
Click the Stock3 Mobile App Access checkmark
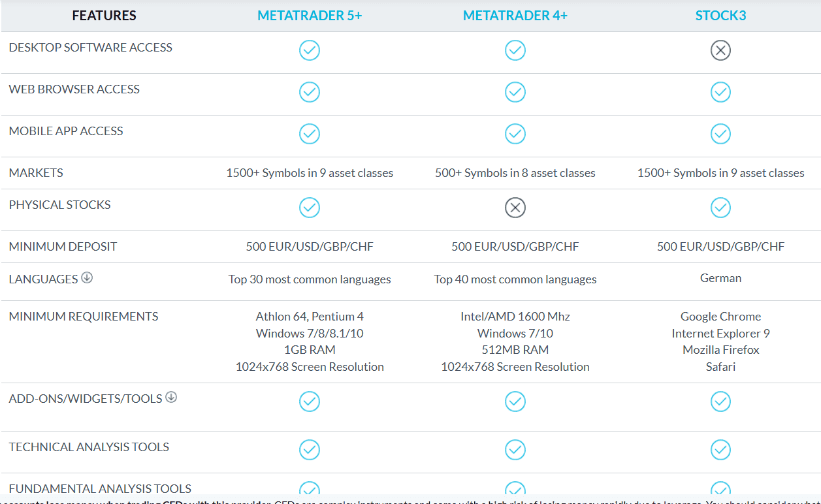pyautogui.click(x=720, y=133)
